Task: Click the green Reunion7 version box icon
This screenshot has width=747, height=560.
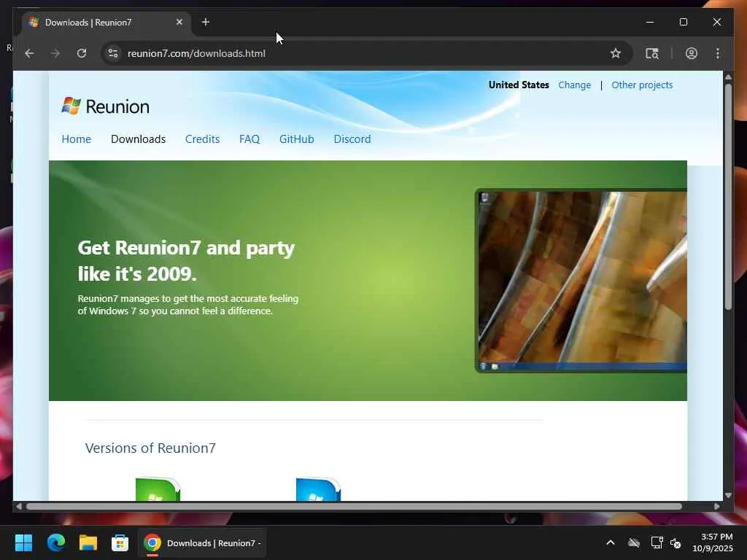Action: pos(158,489)
